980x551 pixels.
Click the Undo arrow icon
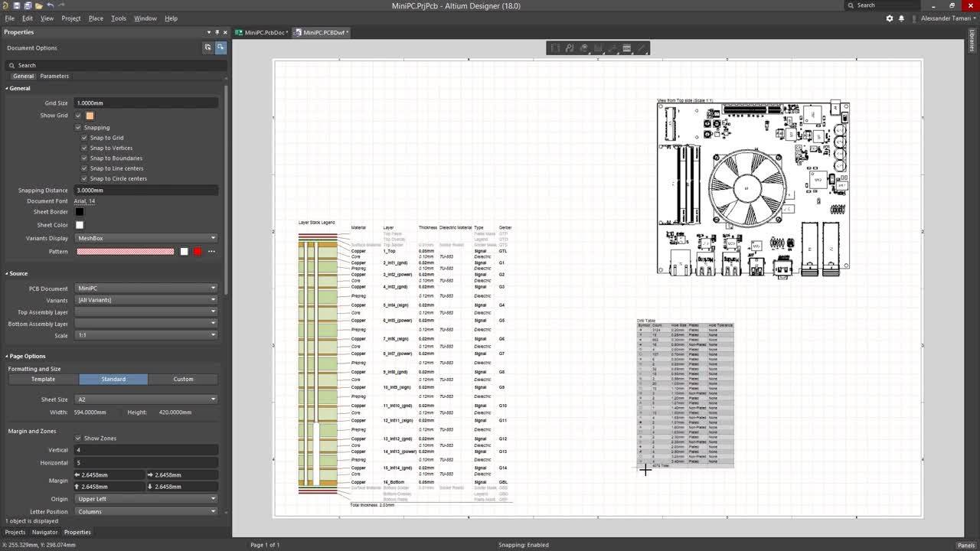click(51, 5)
